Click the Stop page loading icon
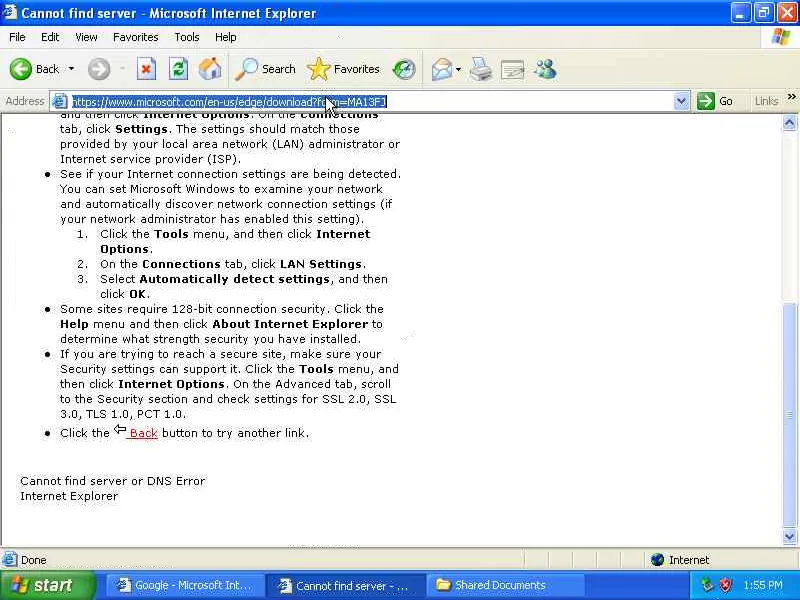The image size is (800, 600). 146,69
